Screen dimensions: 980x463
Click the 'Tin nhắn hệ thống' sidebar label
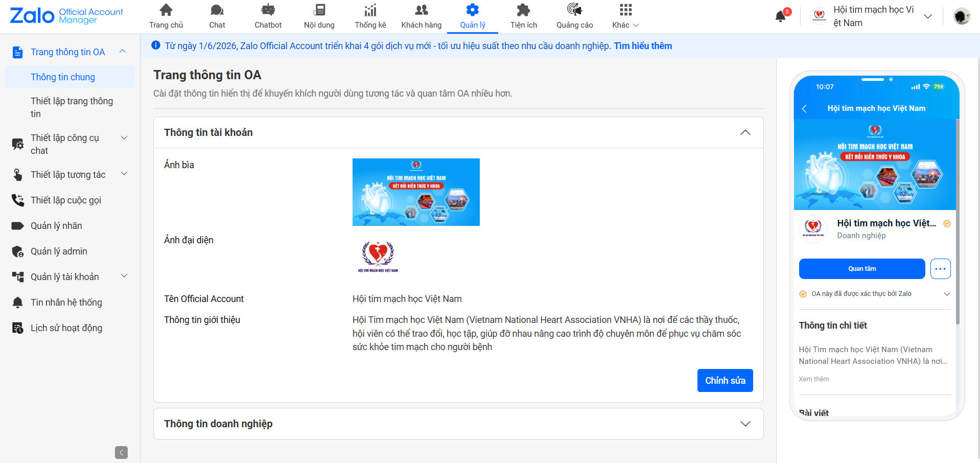pyautogui.click(x=66, y=303)
